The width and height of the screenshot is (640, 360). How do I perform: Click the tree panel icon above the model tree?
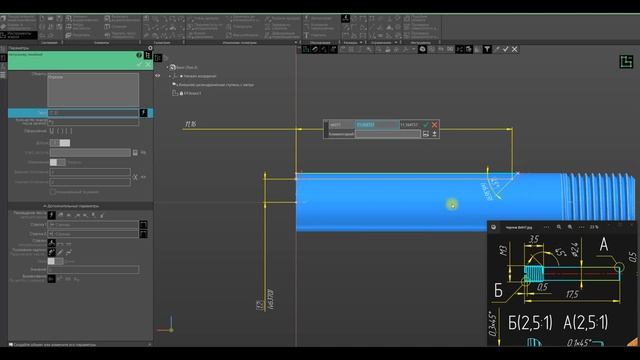click(x=158, y=58)
